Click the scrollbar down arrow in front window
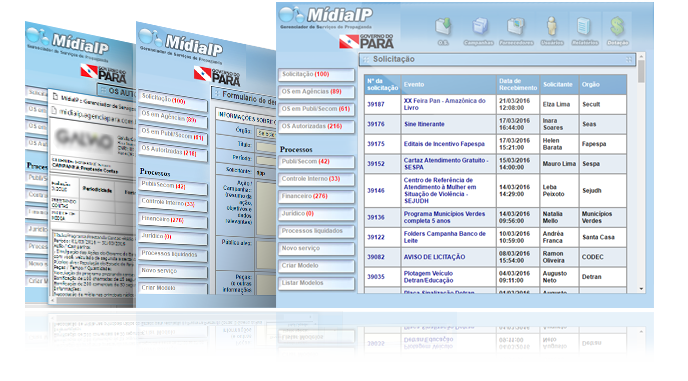This screenshot has height=381, width=688. [641, 289]
